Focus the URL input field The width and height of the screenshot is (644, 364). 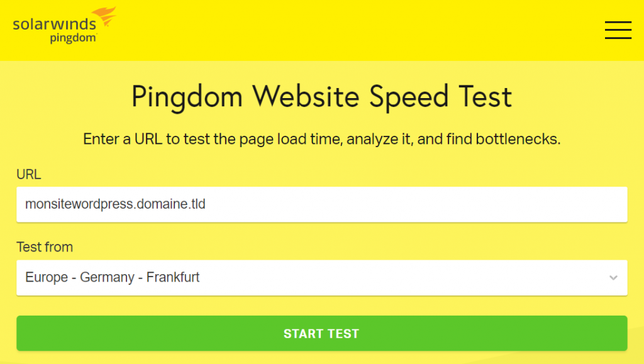(x=321, y=204)
